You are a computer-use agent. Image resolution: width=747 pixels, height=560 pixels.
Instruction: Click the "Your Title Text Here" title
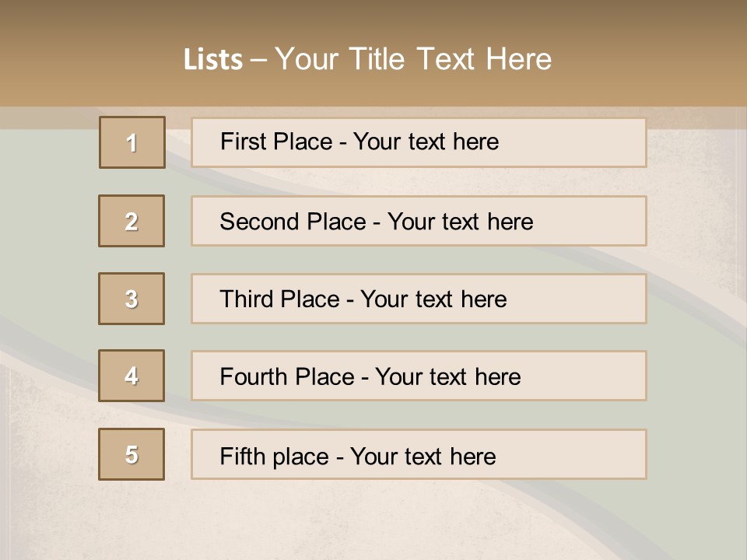[413, 59]
